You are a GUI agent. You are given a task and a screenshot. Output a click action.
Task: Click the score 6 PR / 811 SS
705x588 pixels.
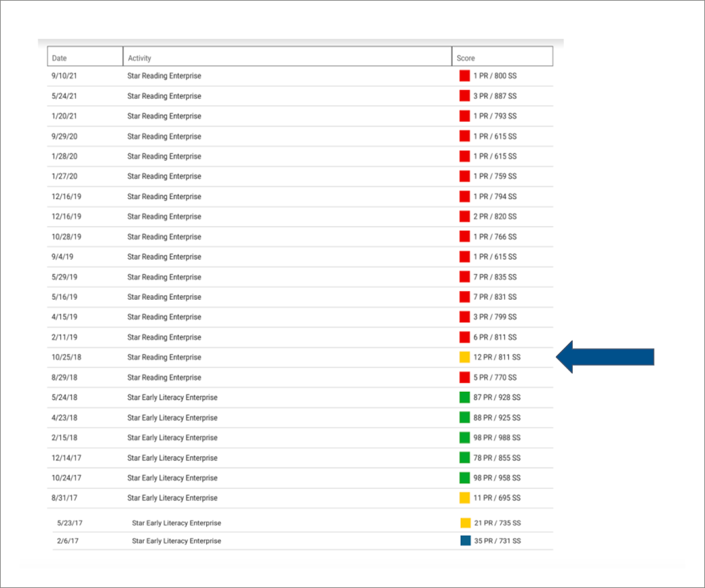[x=495, y=337]
